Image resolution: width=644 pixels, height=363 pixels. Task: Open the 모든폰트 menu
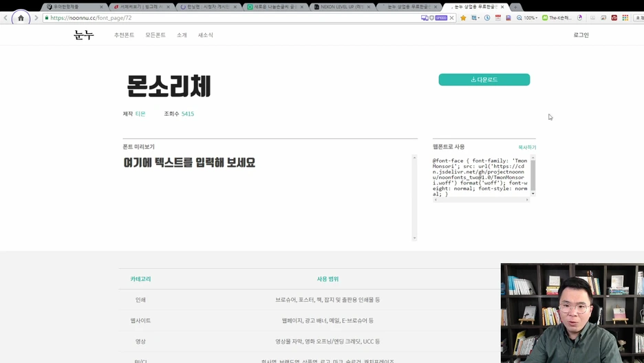click(155, 35)
